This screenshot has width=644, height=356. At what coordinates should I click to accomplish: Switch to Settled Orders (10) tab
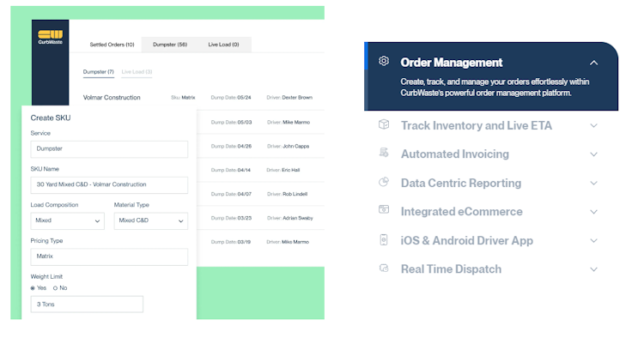click(x=112, y=45)
